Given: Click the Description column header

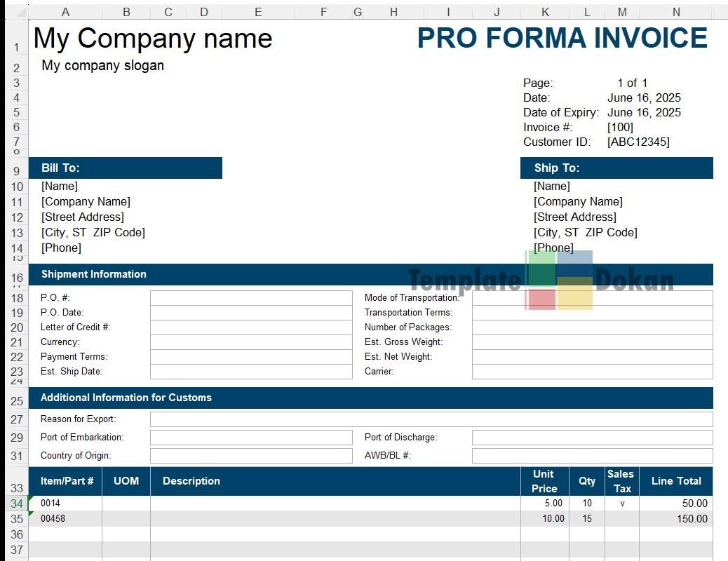Looking at the screenshot, I should [191, 481].
